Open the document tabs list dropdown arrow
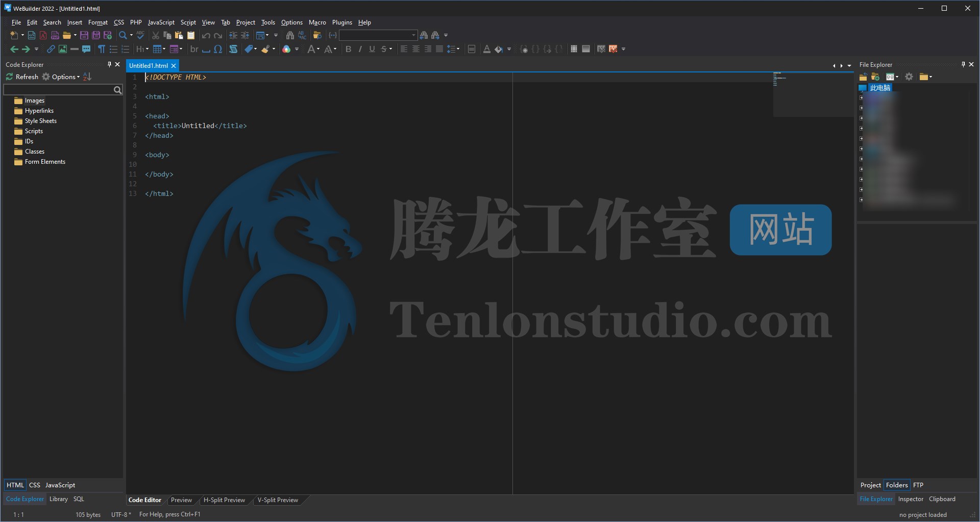Screen dimensions: 980x522 click(849, 66)
